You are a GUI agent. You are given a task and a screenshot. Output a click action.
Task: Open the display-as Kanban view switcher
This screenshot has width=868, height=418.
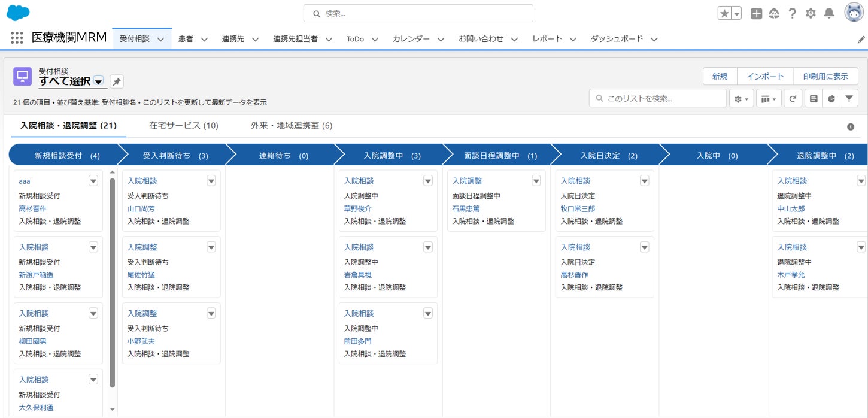(769, 98)
